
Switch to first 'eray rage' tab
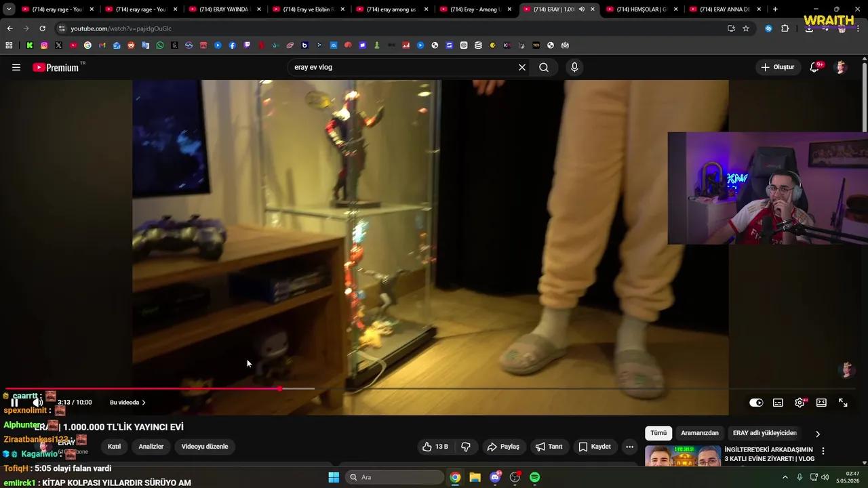[x=58, y=9]
